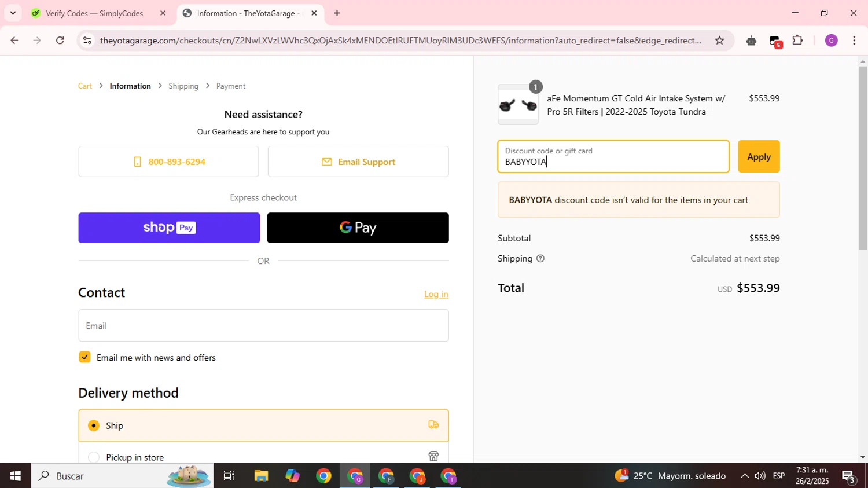Image resolution: width=868 pixels, height=488 pixels.
Task: Click the aFe intake product thumbnail
Action: pos(518,105)
